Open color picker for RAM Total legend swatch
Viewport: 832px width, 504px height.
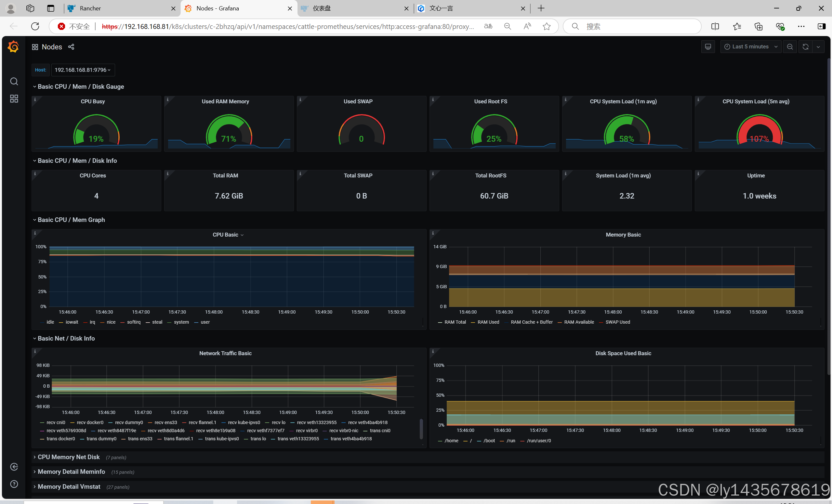(x=440, y=322)
